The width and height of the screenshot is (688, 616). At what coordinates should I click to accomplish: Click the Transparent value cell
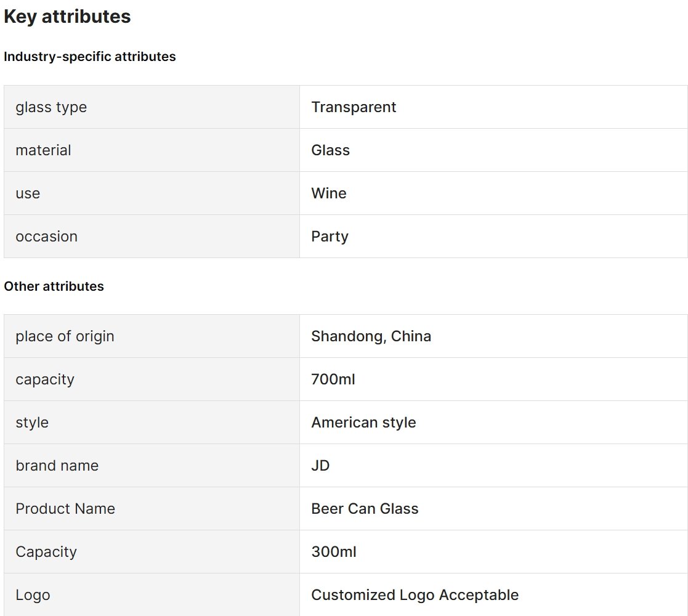[x=493, y=107]
